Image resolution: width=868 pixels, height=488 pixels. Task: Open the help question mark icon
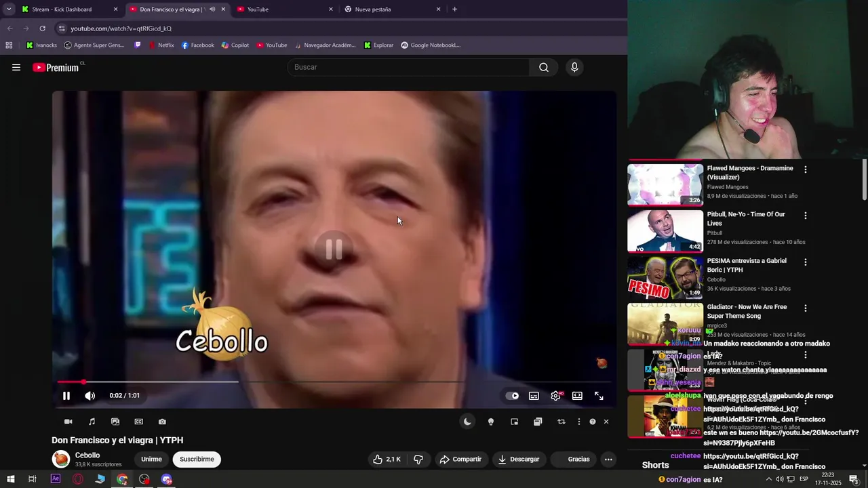(x=593, y=422)
